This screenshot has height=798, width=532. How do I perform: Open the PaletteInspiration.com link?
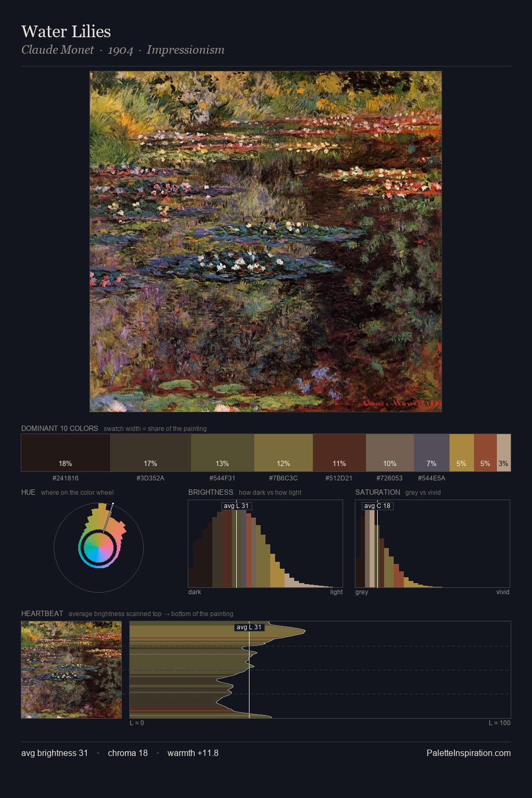click(469, 753)
